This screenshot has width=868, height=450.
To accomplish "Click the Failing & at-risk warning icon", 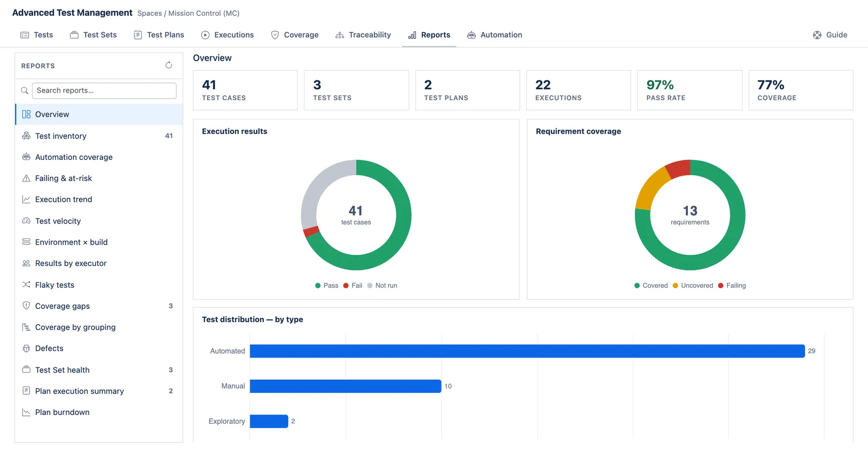I will [x=26, y=178].
